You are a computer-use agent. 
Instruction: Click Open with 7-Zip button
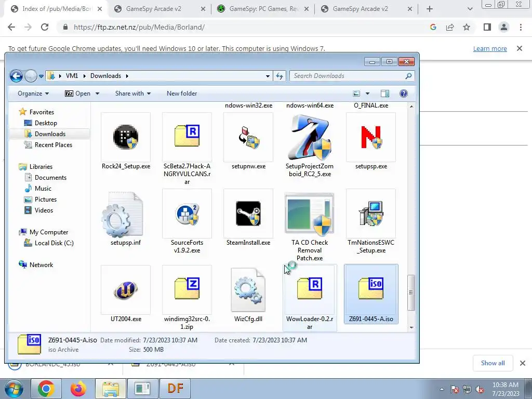point(77,94)
